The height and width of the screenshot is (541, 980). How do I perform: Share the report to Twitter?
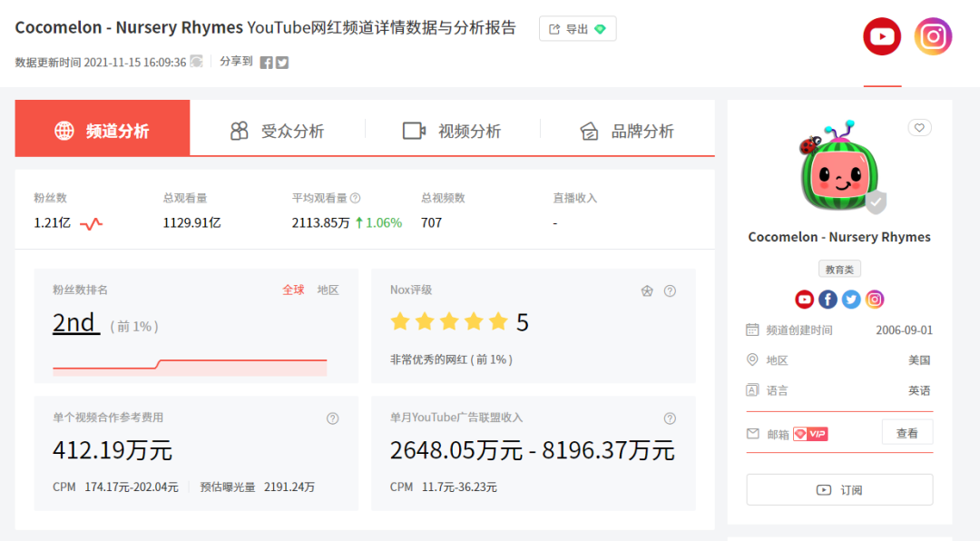[x=281, y=63]
